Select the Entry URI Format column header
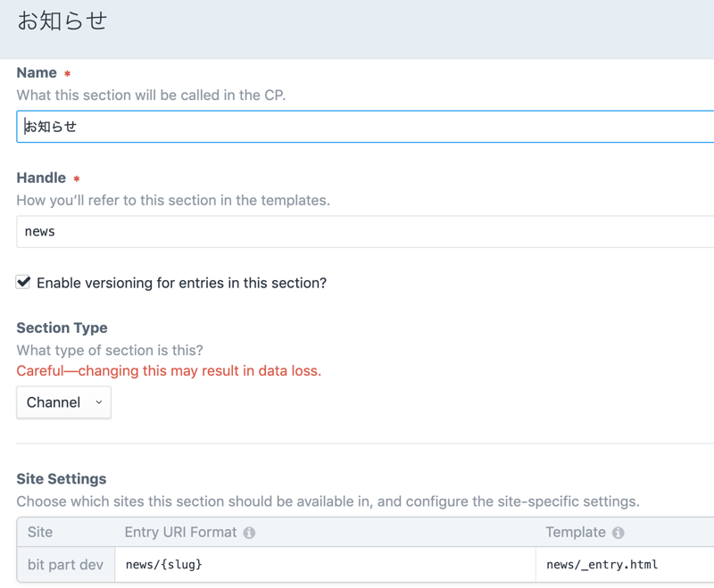This screenshot has width=714, height=588. pyautogui.click(x=180, y=532)
